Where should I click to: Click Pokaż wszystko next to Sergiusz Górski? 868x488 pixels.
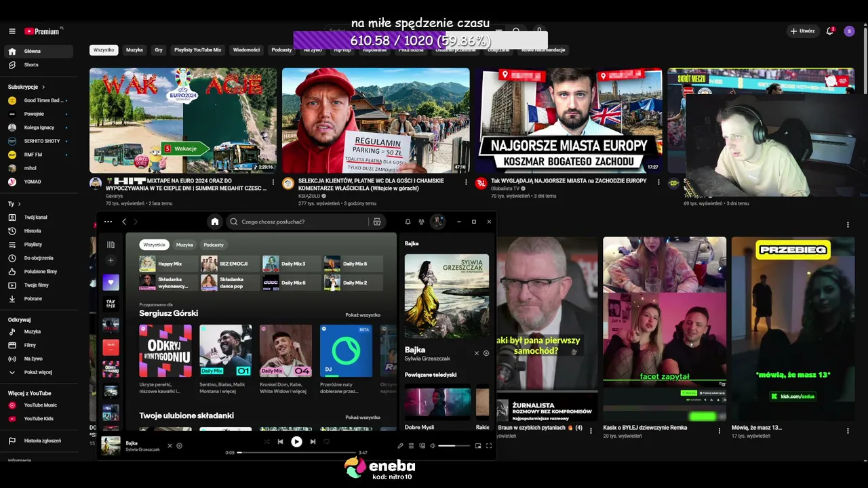pyautogui.click(x=363, y=315)
